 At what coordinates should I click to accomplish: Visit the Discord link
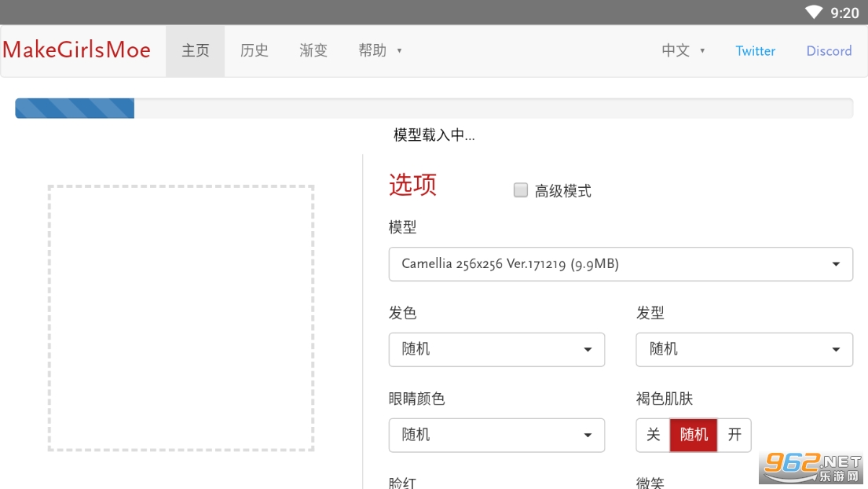tap(829, 51)
